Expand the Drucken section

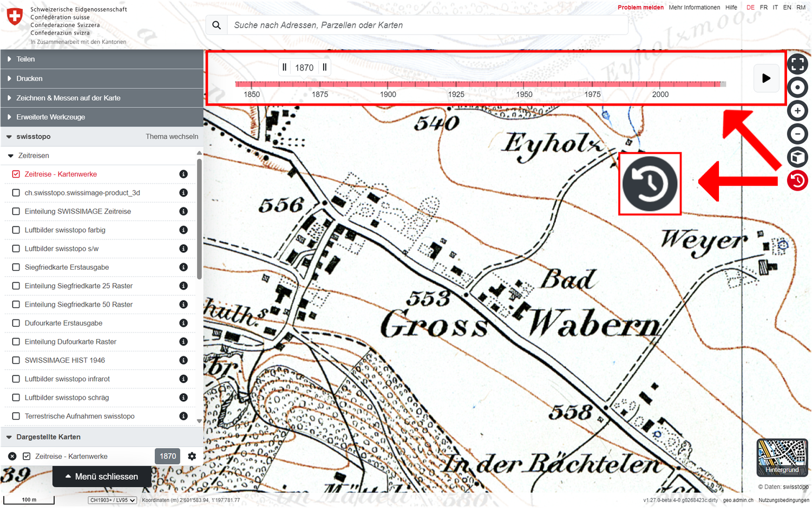click(29, 79)
